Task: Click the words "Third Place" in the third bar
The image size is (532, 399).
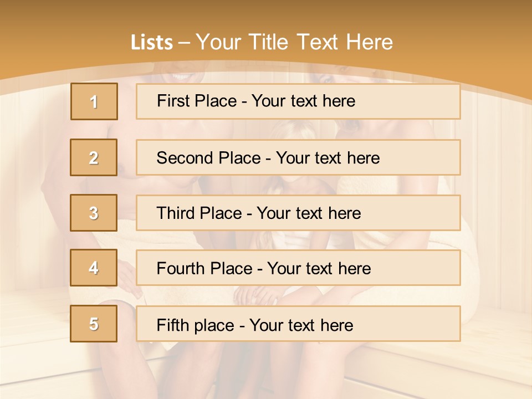Action: (x=199, y=213)
